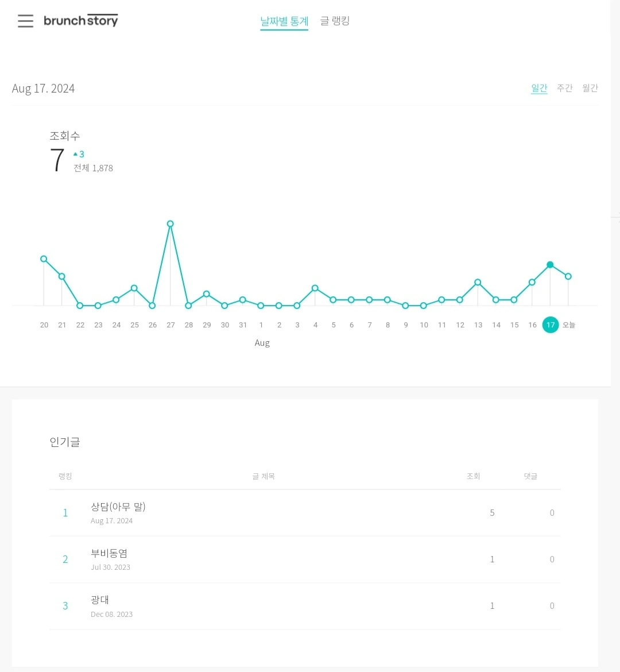The width and height of the screenshot is (620, 672).
Task: Click the brunch story logo
Action: point(81,21)
